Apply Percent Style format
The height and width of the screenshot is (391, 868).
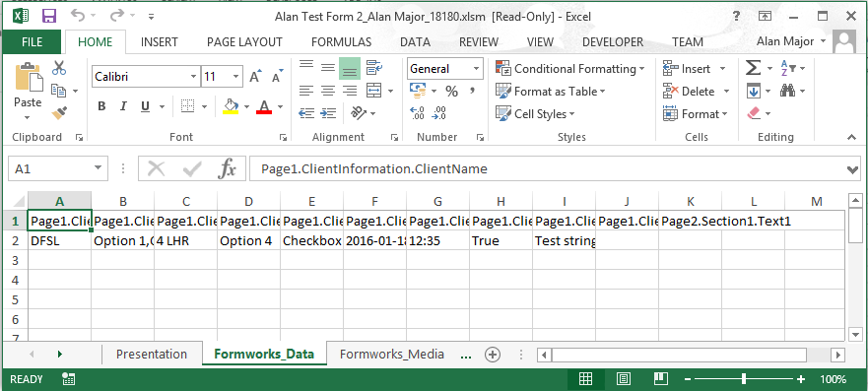coord(451,92)
